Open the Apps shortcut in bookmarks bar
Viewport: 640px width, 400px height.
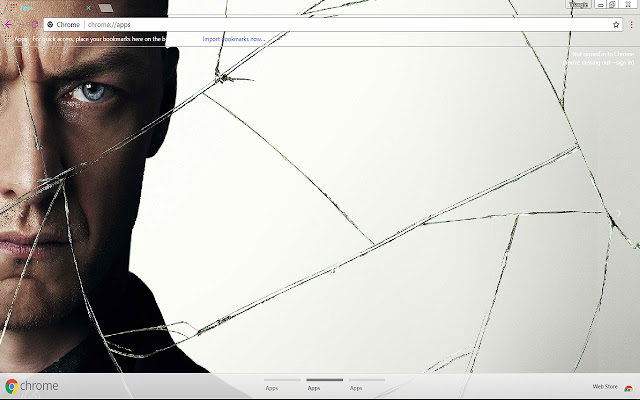16,39
